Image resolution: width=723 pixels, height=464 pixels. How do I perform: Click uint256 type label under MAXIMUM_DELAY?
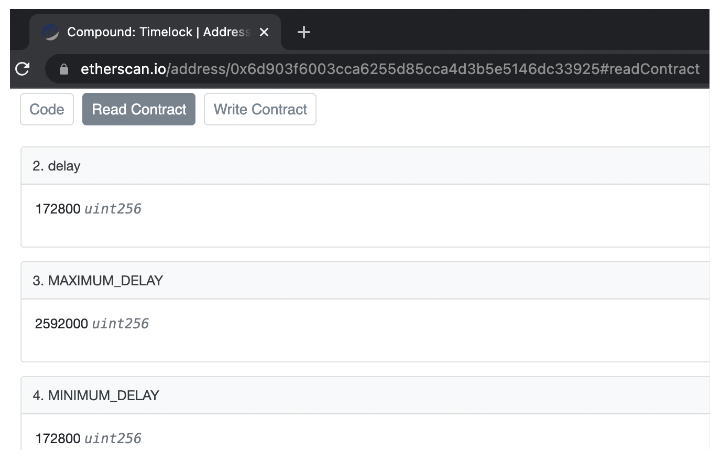pyautogui.click(x=121, y=324)
